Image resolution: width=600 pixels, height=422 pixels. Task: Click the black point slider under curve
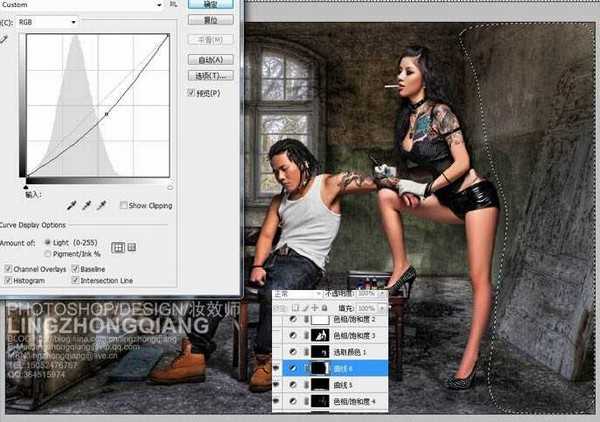coord(26,186)
